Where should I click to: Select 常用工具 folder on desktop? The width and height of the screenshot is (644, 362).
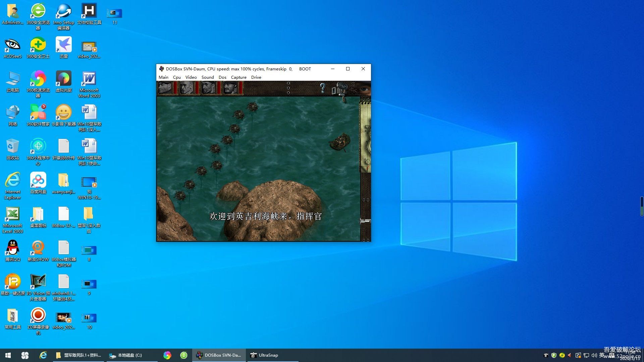point(12,319)
